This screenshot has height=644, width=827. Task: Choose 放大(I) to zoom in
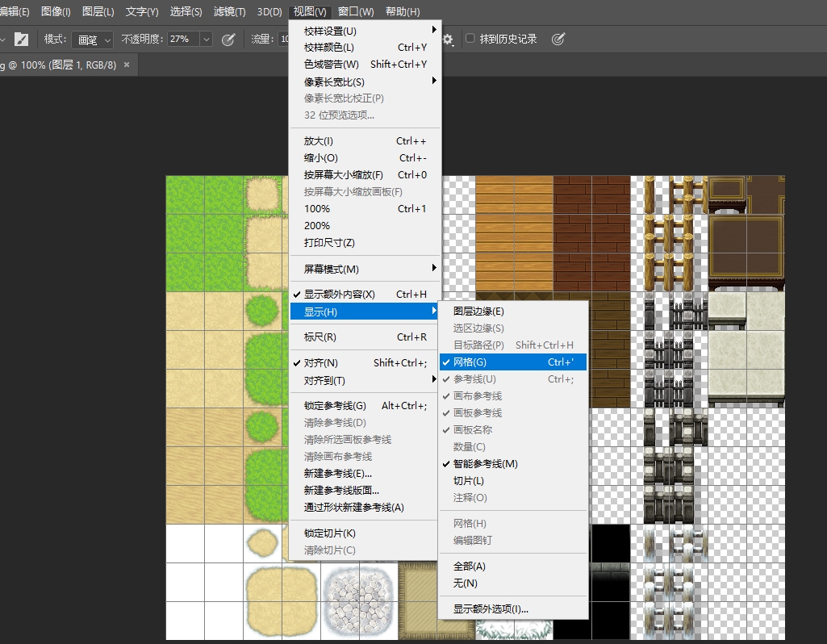pos(365,141)
